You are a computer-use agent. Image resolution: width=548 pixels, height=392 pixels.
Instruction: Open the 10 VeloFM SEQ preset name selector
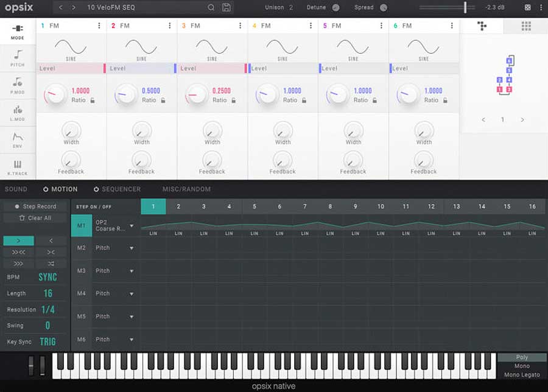click(111, 7)
